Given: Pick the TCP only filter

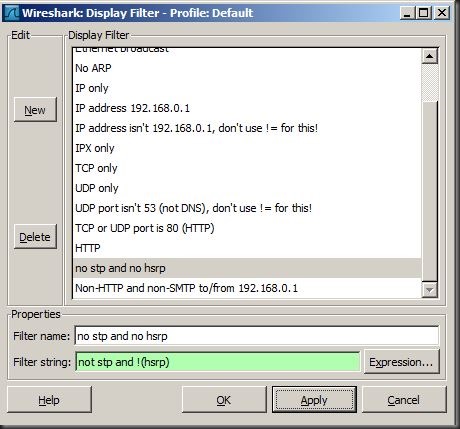Looking at the screenshot, I should point(247,168).
